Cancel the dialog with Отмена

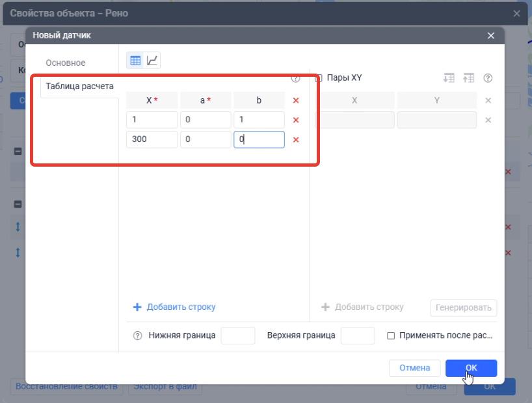[x=414, y=368]
